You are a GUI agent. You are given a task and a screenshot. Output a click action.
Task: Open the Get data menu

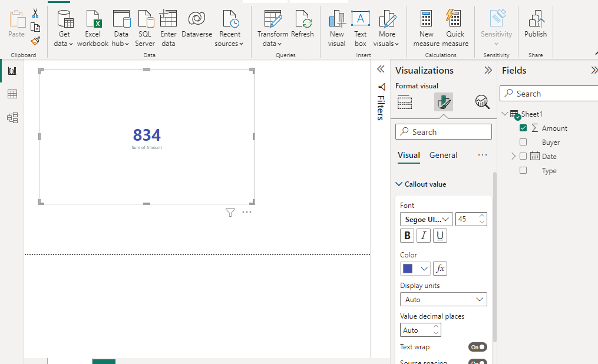point(64,29)
